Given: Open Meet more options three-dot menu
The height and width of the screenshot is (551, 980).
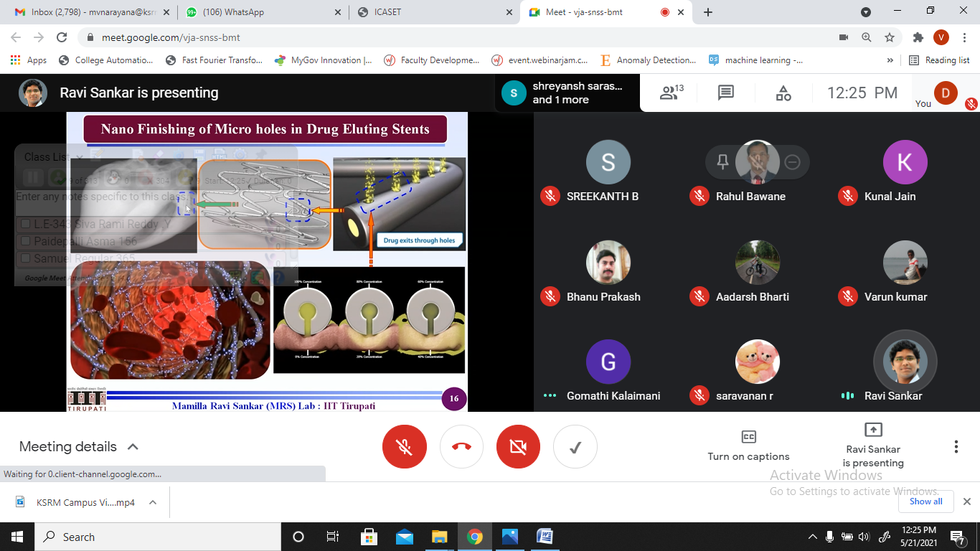Looking at the screenshot, I should (956, 447).
